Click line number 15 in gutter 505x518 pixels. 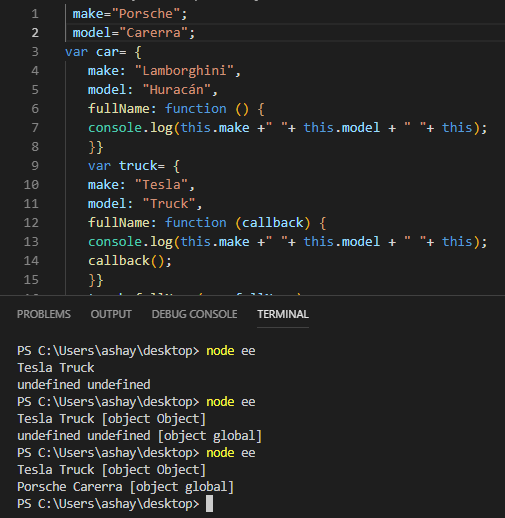point(31,280)
